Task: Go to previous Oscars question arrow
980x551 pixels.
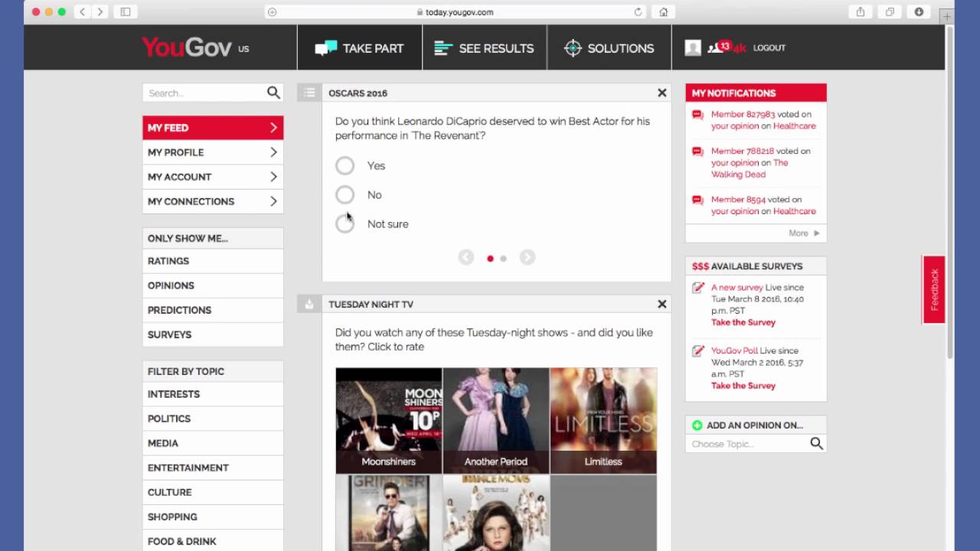Action: (x=465, y=258)
